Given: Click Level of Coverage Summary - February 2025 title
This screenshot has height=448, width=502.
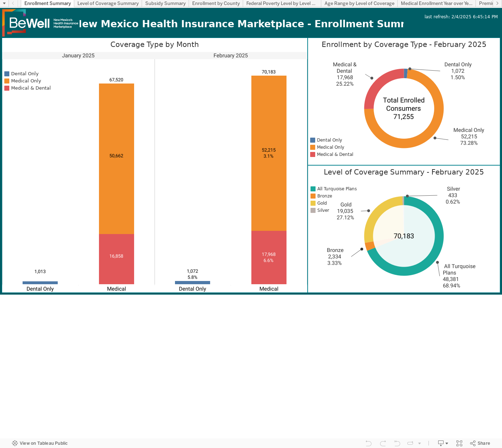Looking at the screenshot, I should (404, 172).
